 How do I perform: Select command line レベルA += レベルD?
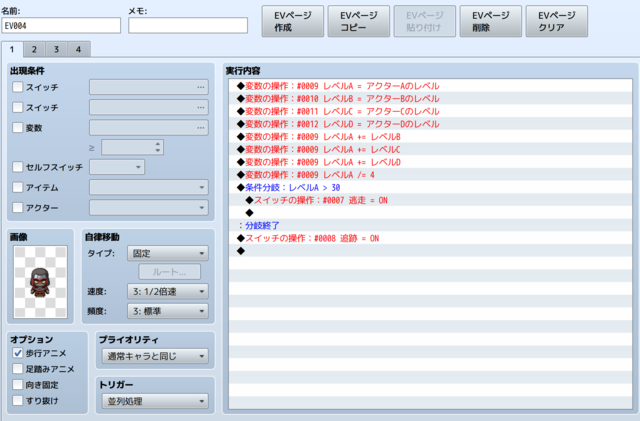pyautogui.click(x=430, y=162)
